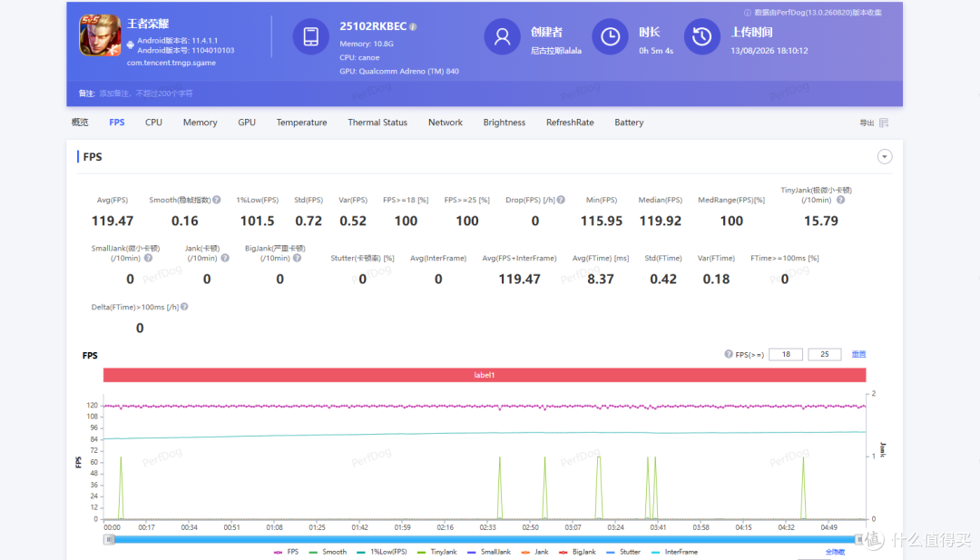Click the Min(FPS) value 115.95
980x560 pixels.
click(602, 221)
